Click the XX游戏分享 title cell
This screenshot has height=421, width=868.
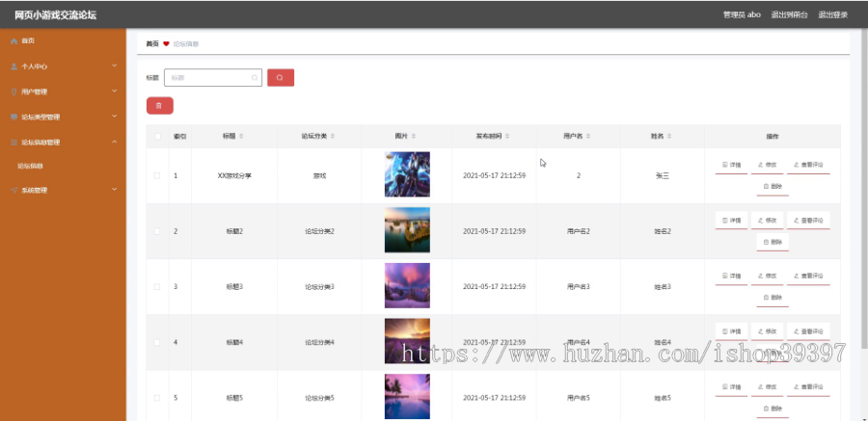click(234, 176)
